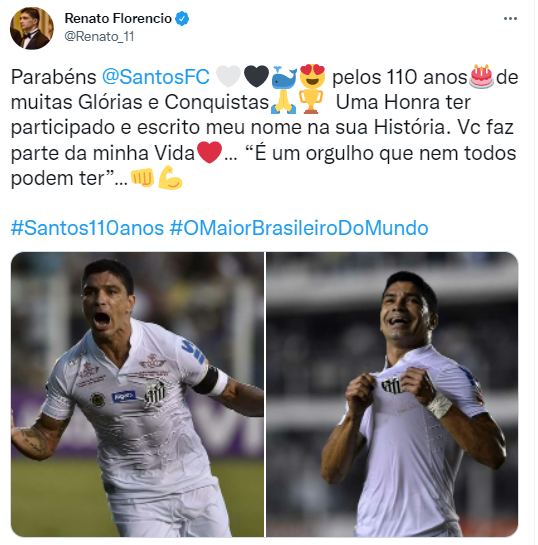Viewport: 538px width, 545px height.
Task: Click Renato Florencio's profile avatar
Action: [32, 28]
